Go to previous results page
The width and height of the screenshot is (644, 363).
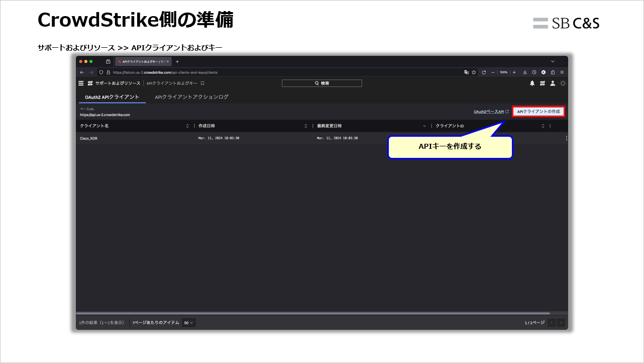pos(552,323)
